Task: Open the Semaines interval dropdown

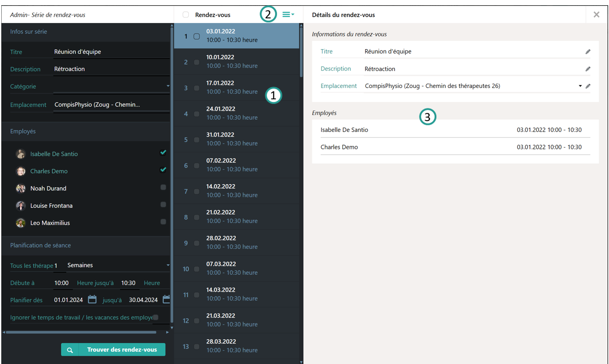Action: pyautogui.click(x=168, y=265)
